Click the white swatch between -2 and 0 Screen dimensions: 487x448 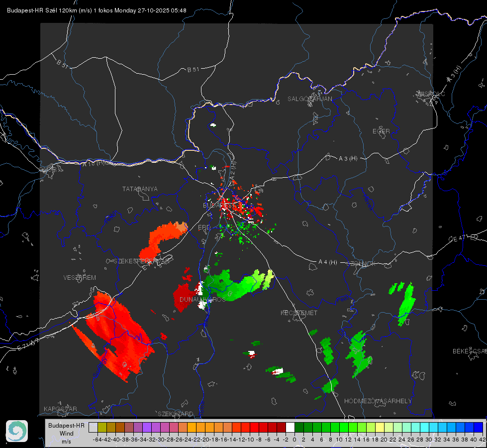tap(290, 427)
